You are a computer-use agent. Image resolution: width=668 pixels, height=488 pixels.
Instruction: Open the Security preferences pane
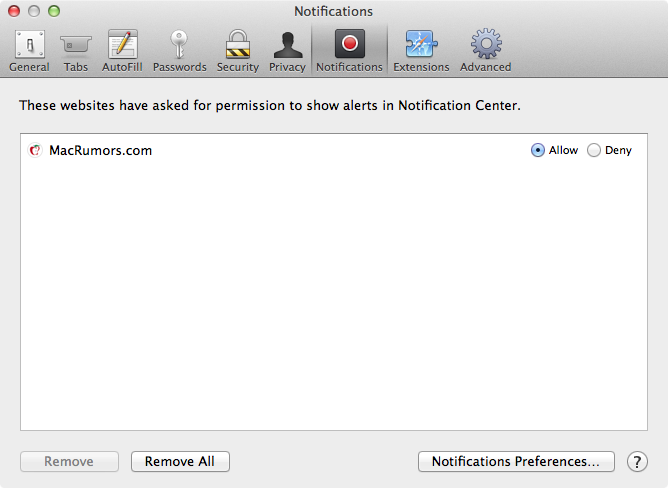point(238,51)
